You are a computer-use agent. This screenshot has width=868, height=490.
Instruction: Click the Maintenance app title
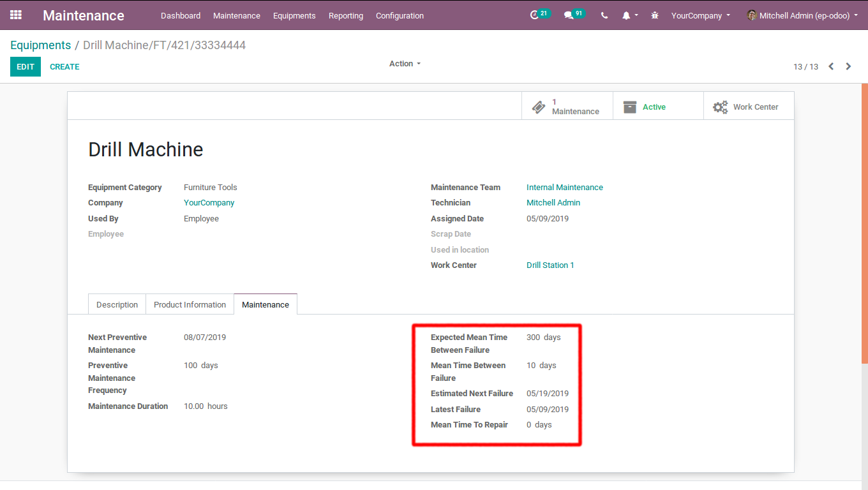84,15
